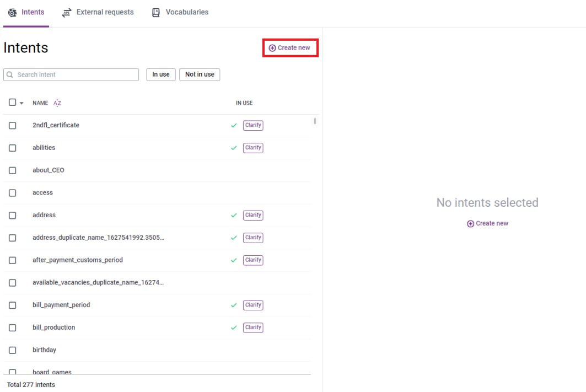Viewport: 586px width, 392px height.
Task: Click the External requests API icon
Action: pos(67,12)
